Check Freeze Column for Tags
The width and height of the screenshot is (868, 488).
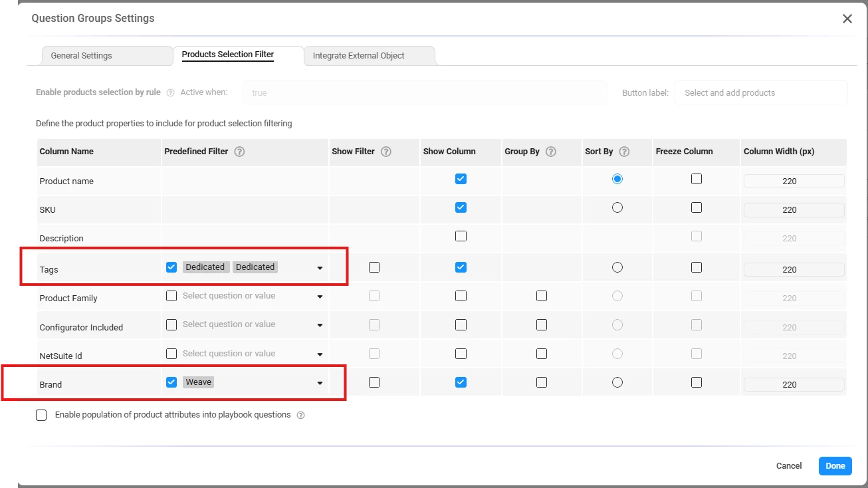[x=697, y=267]
